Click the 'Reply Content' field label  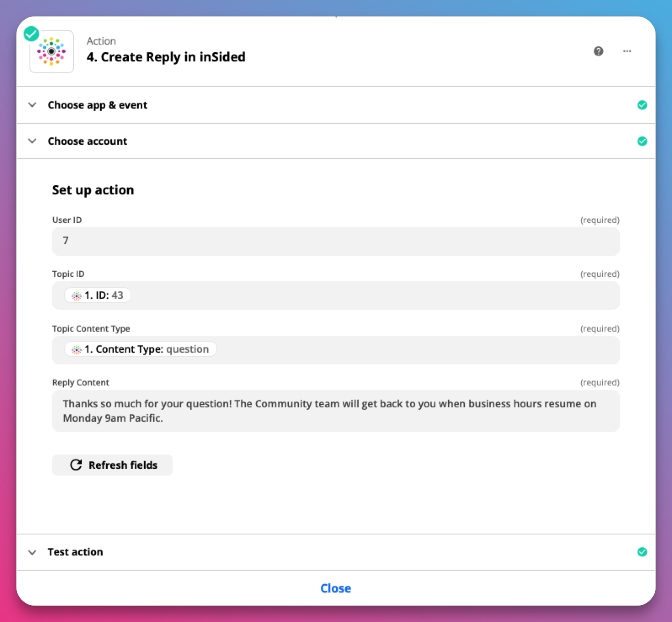point(80,382)
